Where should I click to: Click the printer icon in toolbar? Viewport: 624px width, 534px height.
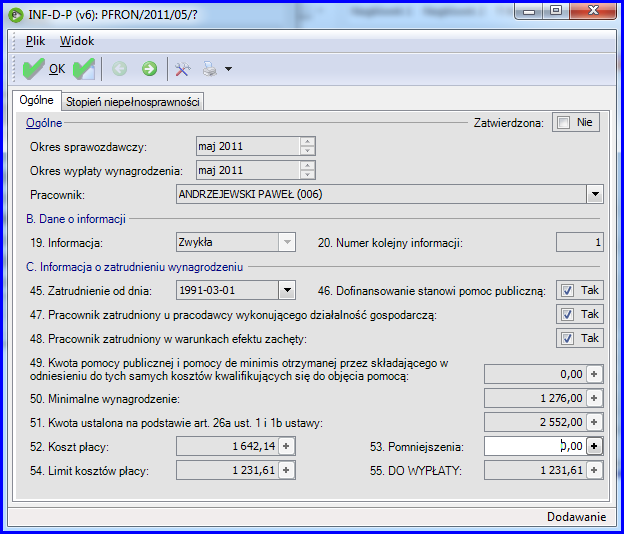click(210, 69)
